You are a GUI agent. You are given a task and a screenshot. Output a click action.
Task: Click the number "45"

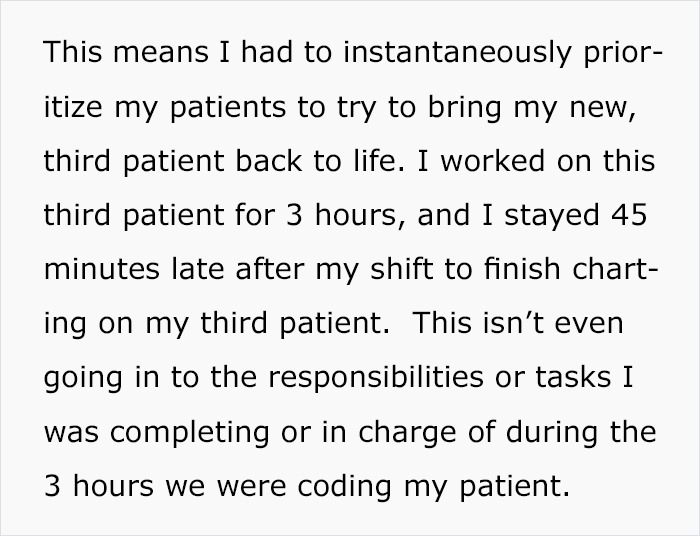pos(629,215)
